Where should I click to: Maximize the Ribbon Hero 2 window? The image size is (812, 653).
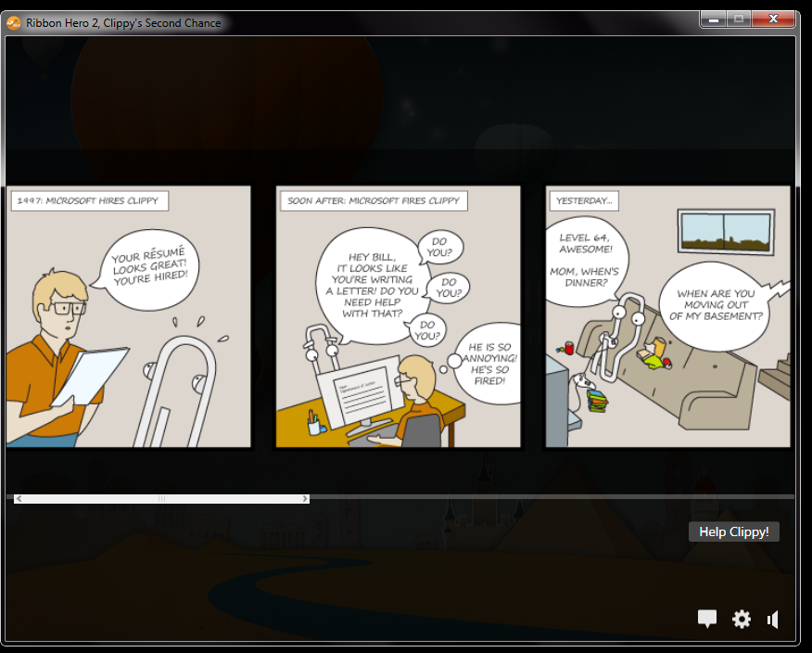coord(739,19)
